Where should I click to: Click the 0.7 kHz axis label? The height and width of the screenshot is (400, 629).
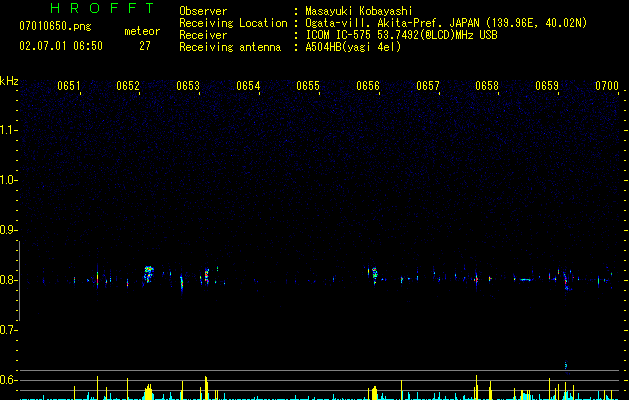[8, 330]
